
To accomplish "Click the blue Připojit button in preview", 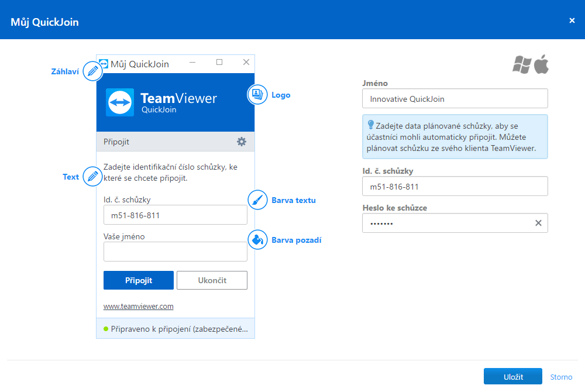I will click(139, 280).
